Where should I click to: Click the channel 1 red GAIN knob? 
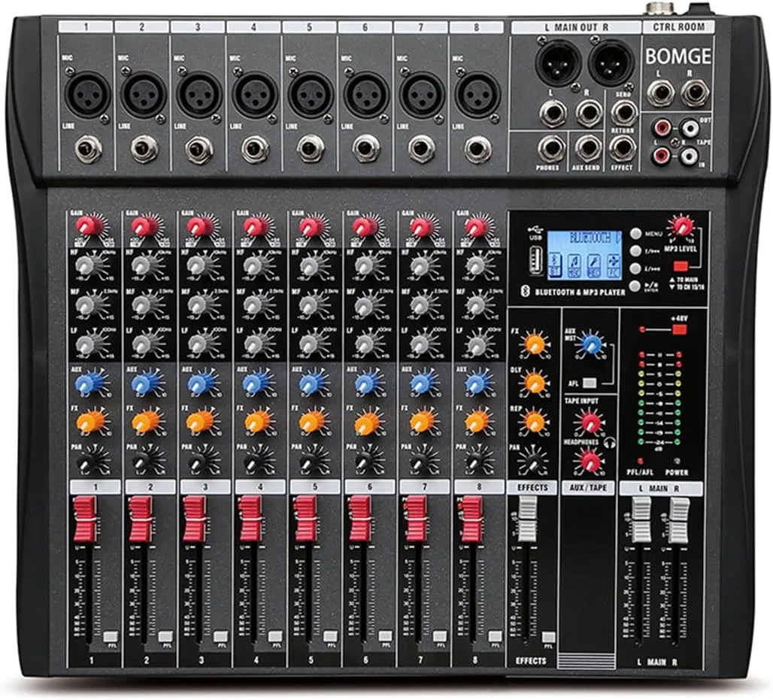89,225
